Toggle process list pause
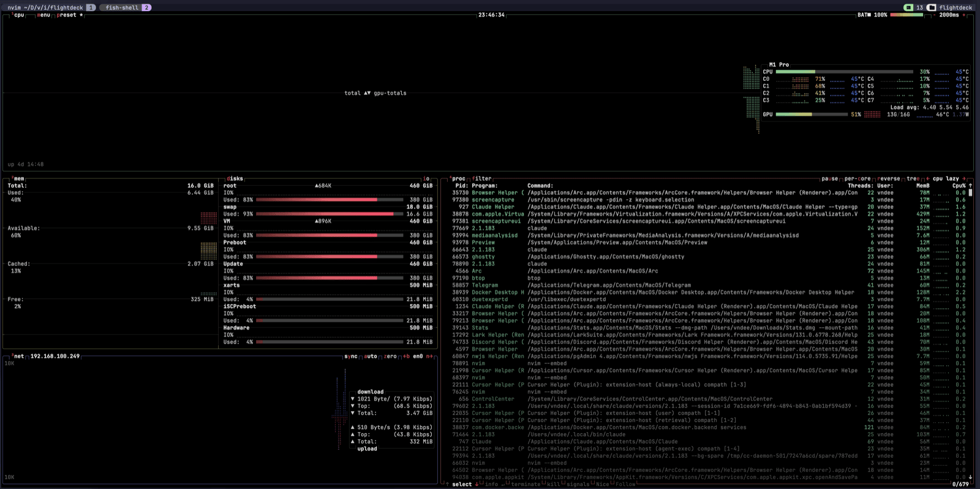Viewport: 980px width, 489px height. [x=829, y=179]
